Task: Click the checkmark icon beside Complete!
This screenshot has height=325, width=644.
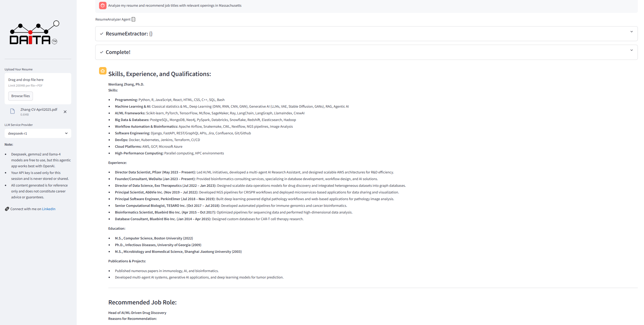Action: (x=102, y=52)
